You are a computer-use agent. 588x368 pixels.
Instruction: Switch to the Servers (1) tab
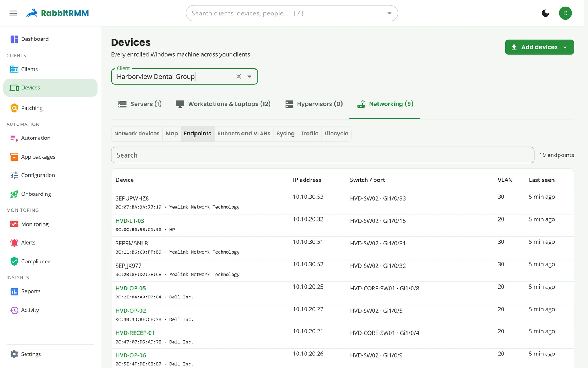pyautogui.click(x=140, y=104)
